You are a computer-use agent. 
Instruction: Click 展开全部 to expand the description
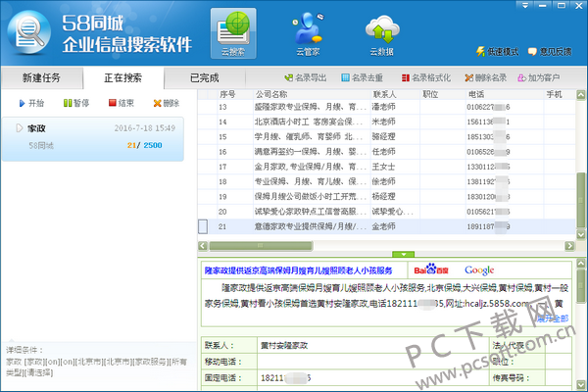[553, 318]
